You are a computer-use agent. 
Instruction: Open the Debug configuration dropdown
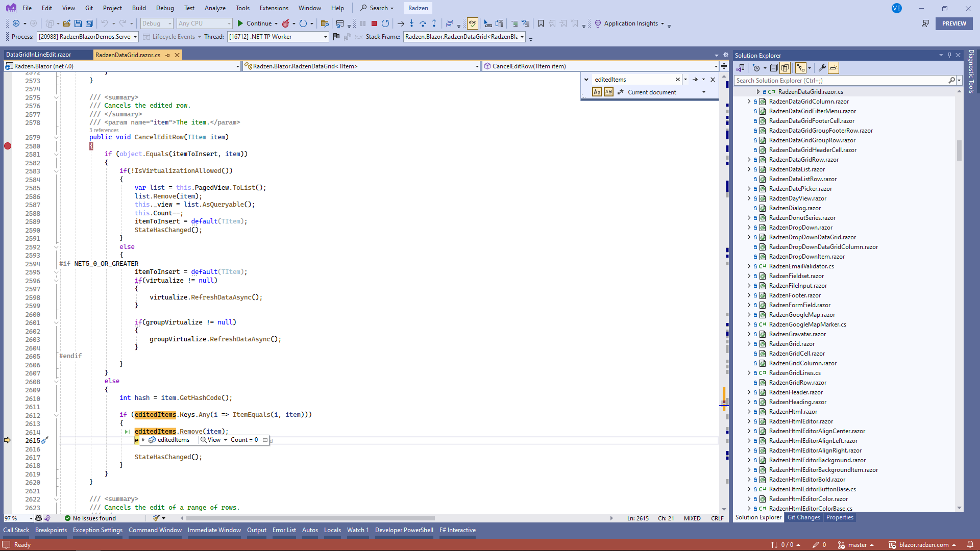coord(157,23)
